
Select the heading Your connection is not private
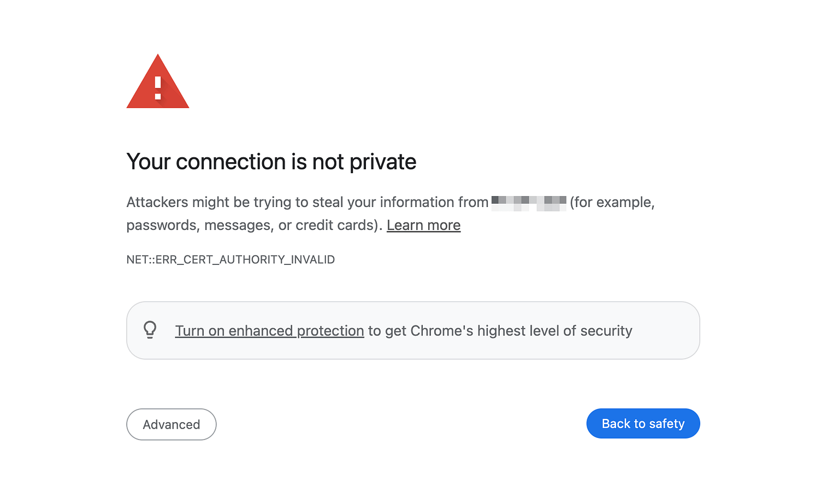(271, 162)
